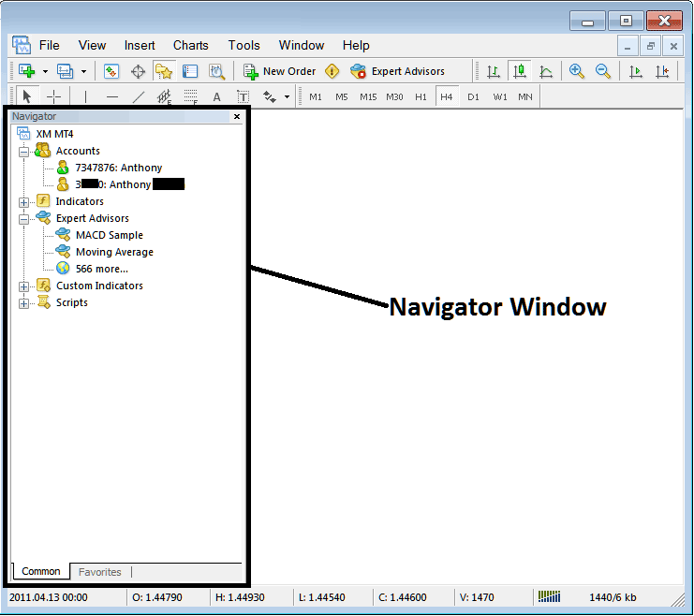Select the D1 timeframe button

(x=473, y=96)
